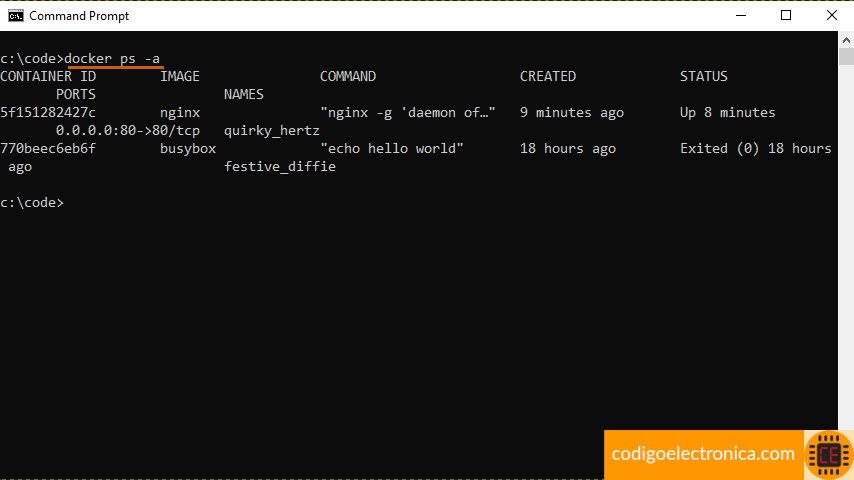Click the busybox image name
The image size is (854, 480).
click(188, 149)
